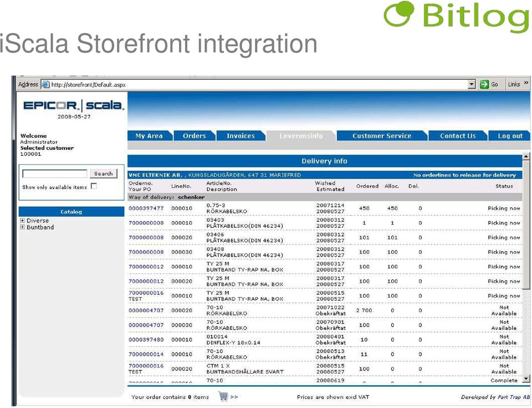The width and height of the screenshot is (532, 408).
Task: Click the Delivery info heading
Action: point(324,161)
